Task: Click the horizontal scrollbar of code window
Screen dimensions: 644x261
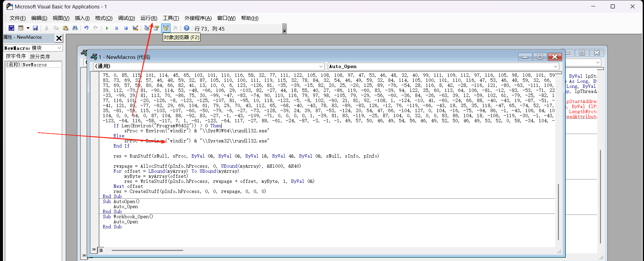Action: pyautogui.click(x=147, y=250)
